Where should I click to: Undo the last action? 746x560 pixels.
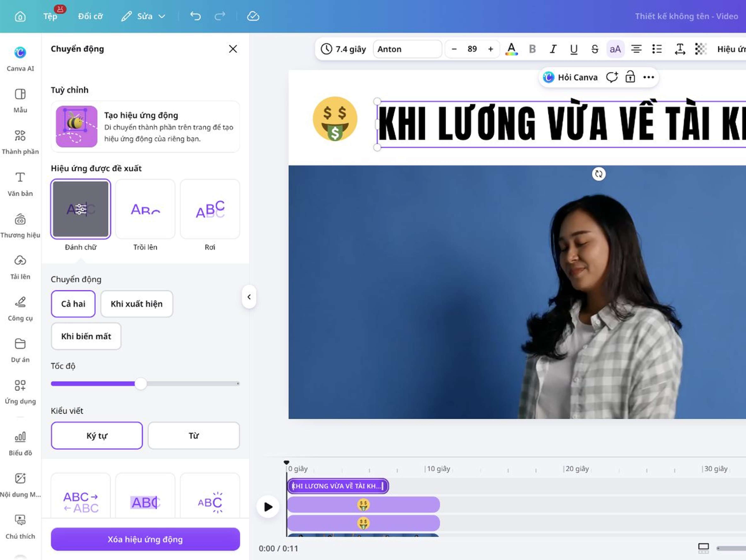[x=195, y=16]
